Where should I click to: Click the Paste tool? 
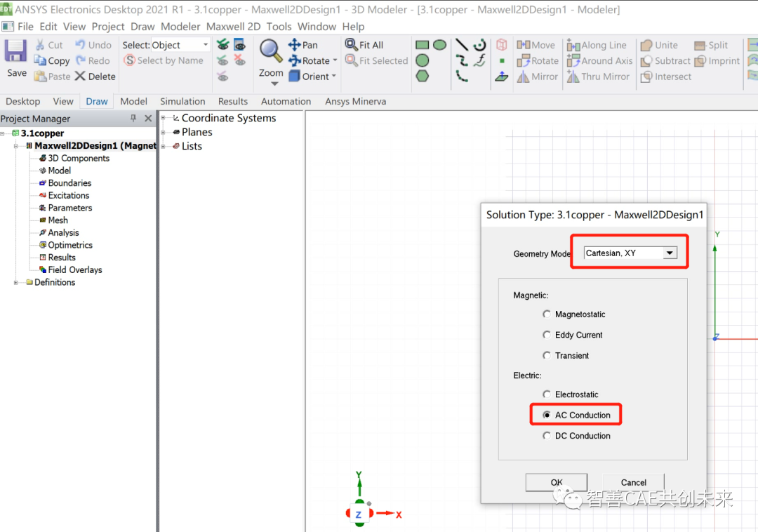click(x=52, y=77)
